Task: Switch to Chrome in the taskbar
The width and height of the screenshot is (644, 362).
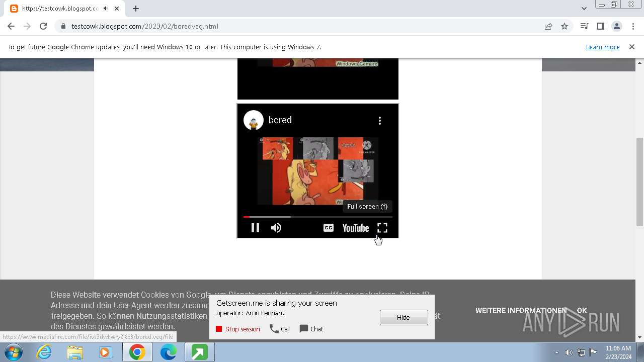Action: [x=137, y=352]
